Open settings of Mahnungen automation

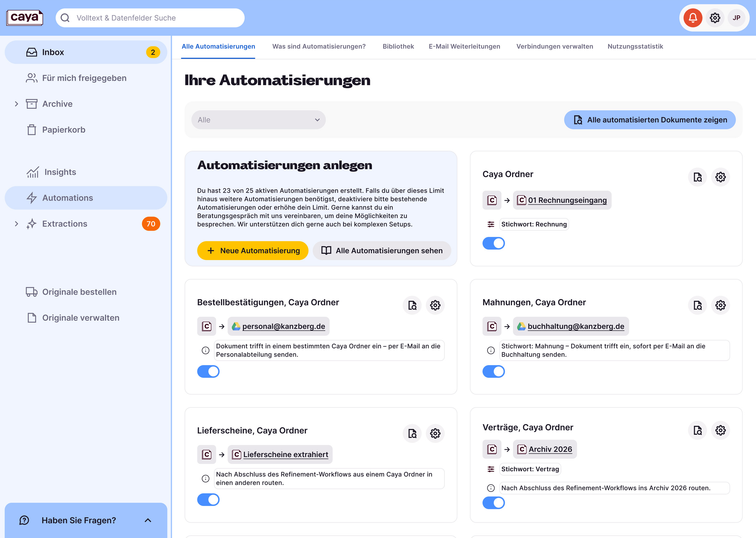coord(720,306)
